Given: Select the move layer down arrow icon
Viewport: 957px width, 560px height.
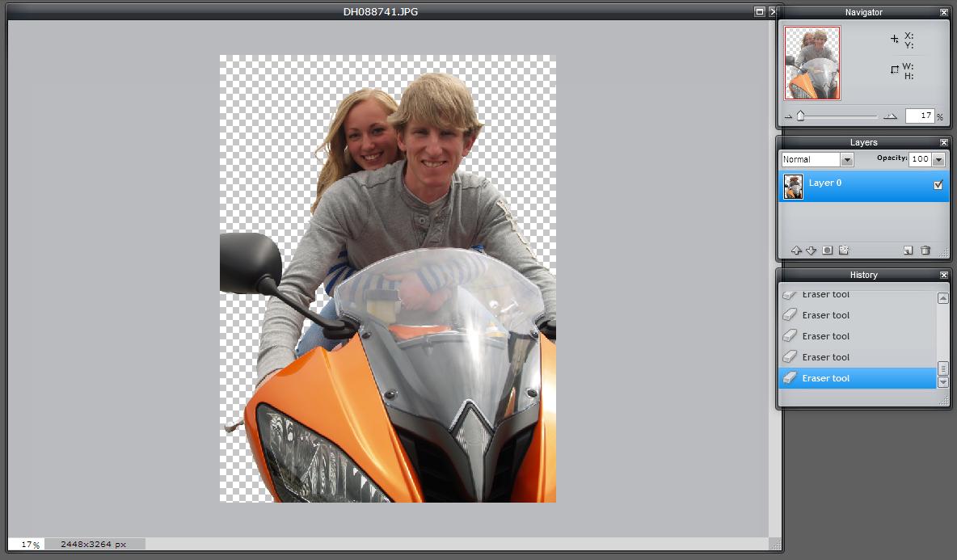Looking at the screenshot, I should point(812,251).
